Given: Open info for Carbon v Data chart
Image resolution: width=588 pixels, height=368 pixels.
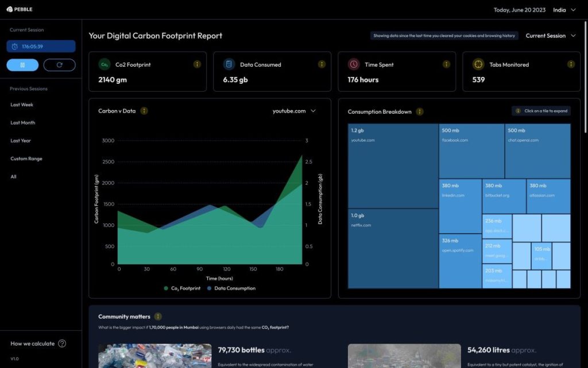Looking at the screenshot, I should coord(144,111).
